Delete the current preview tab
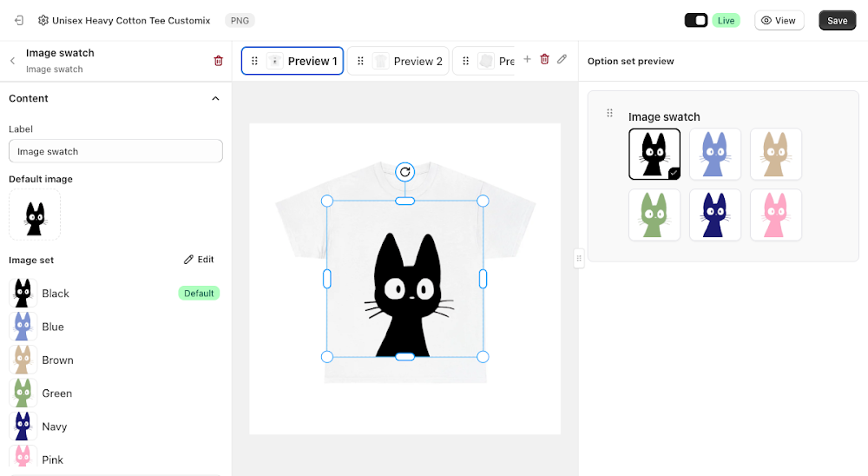Image resolution: width=868 pixels, height=476 pixels. [545, 59]
